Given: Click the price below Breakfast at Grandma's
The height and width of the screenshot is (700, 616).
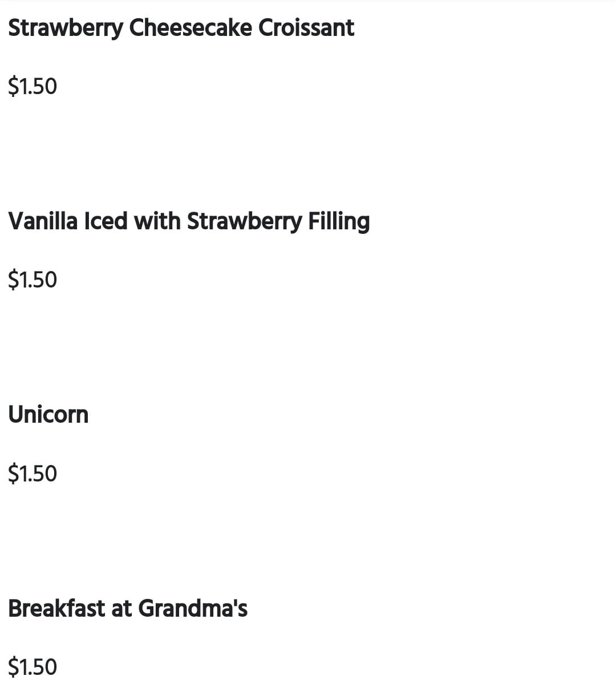Looking at the screenshot, I should (33, 667).
